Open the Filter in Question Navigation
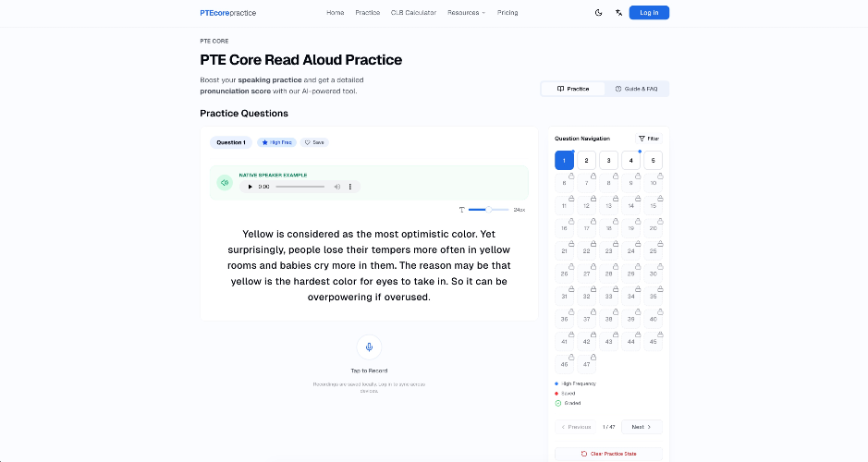The image size is (868, 462). tap(649, 139)
